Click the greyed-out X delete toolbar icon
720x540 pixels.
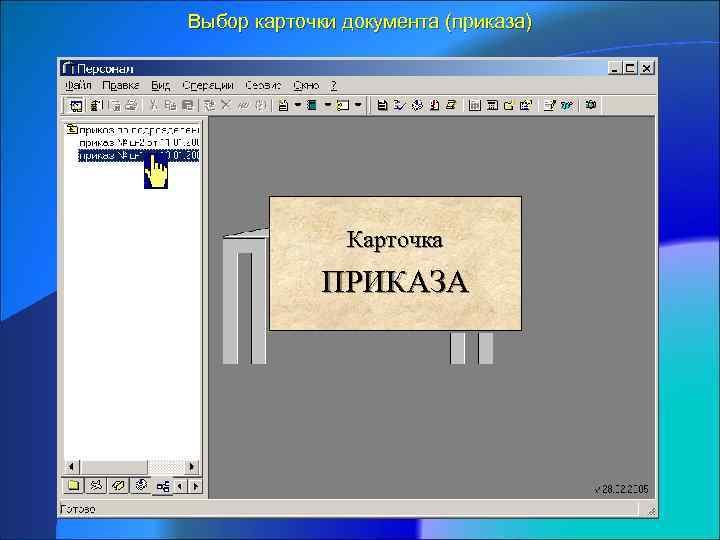pos(225,106)
